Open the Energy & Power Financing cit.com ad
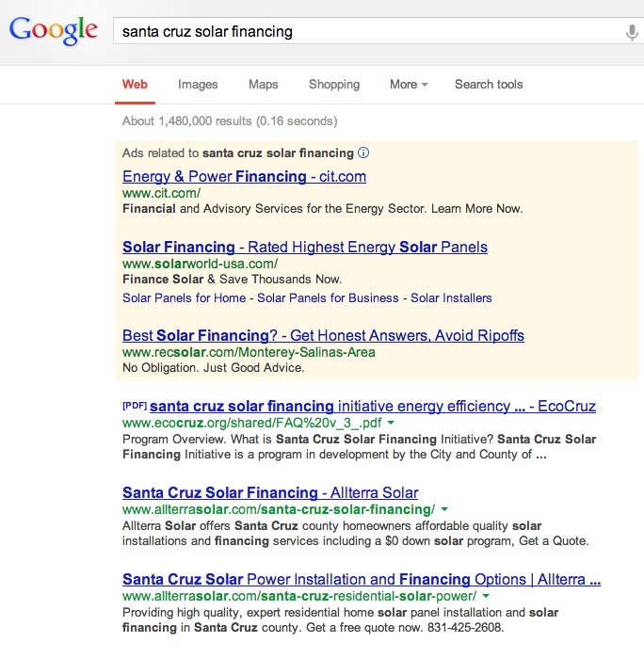 point(245,176)
